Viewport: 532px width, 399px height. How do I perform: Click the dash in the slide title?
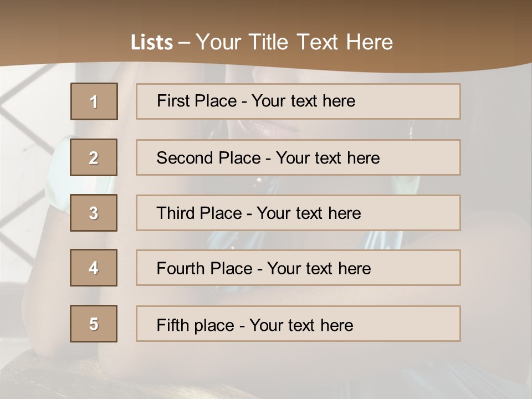click(x=184, y=43)
